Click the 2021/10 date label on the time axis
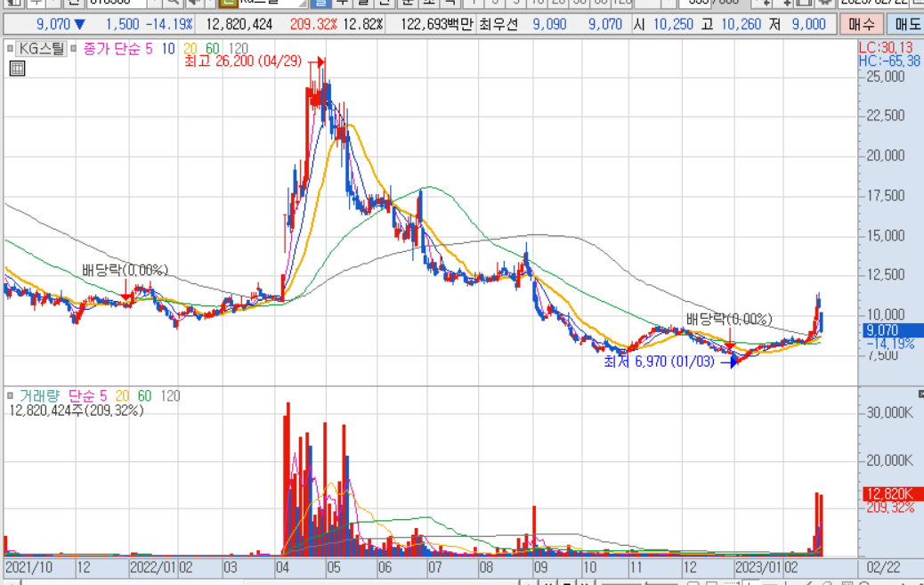The image size is (924, 585). pyautogui.click(x=28, y=568)
